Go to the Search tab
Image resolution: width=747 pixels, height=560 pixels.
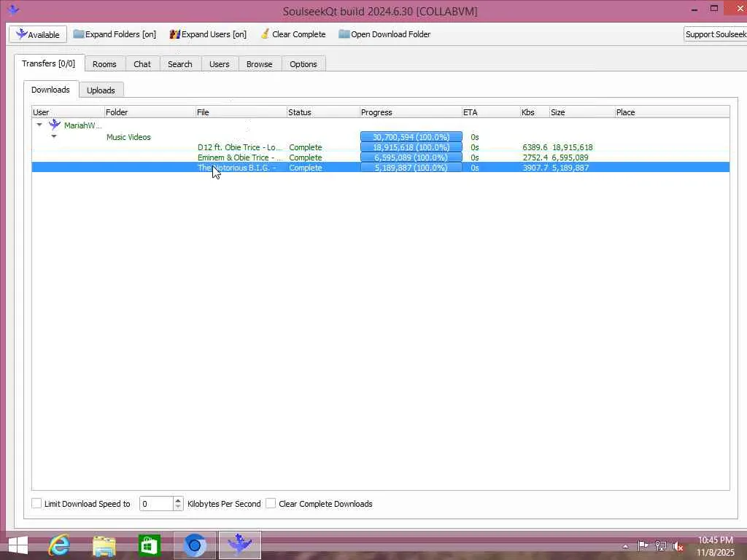point(180,64)
